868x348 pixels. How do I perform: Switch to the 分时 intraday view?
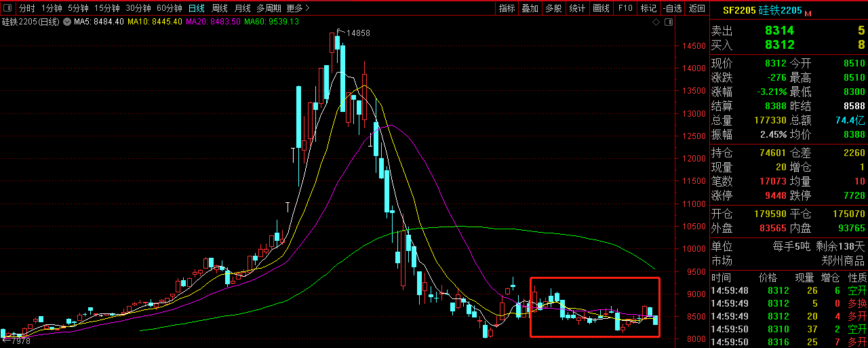(x=26, y=8)
